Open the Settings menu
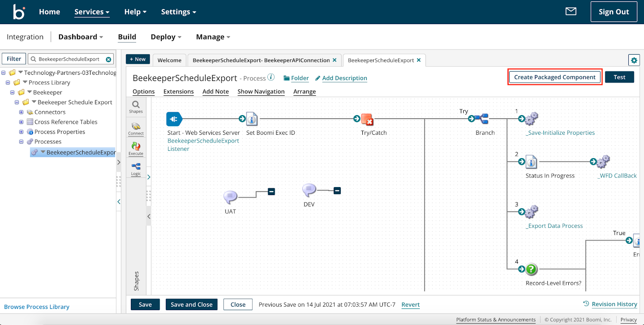This screenshot has width=644, height=325. (x=179, y=12)
